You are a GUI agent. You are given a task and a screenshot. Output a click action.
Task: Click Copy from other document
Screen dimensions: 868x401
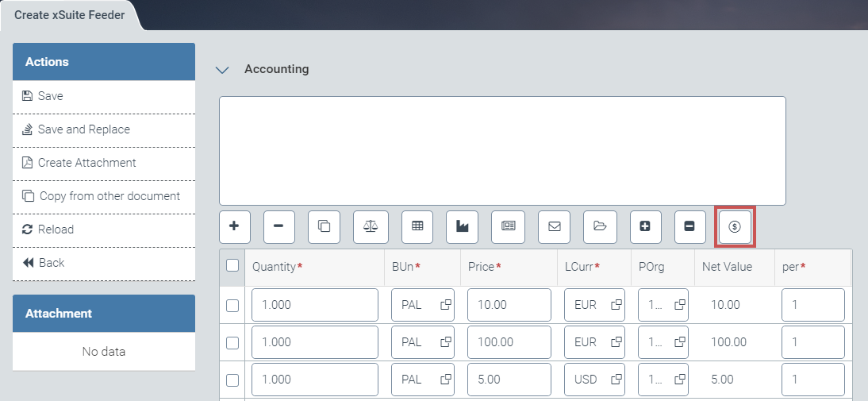pos(109,196)
